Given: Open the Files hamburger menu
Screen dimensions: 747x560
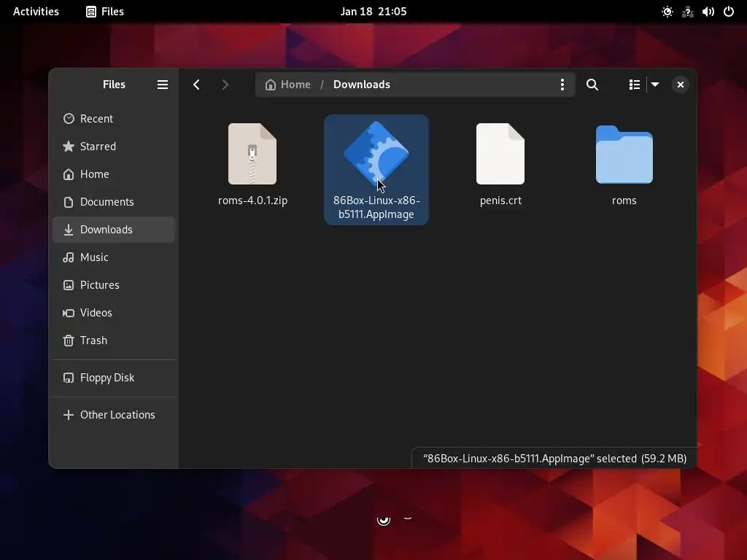Looking at the screenshot, I should [x=163, y=85].
